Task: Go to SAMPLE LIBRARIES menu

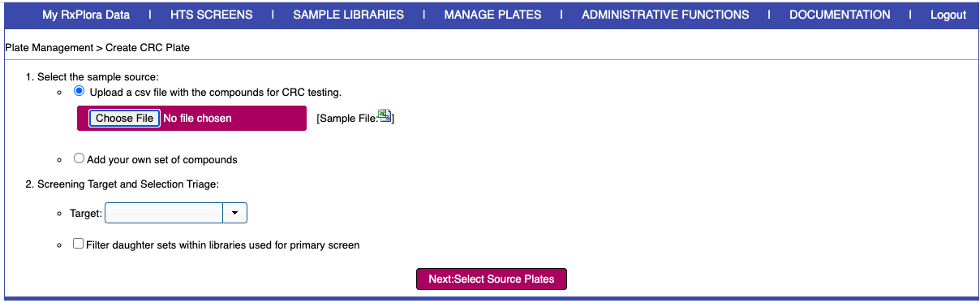Action: pyautogui.click(x=349, y=15)
